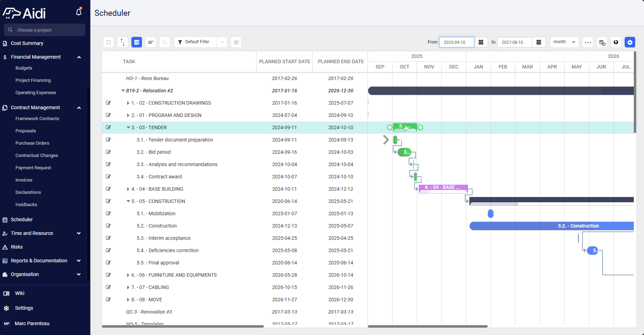Click the Aidi logo
Screen dimensions: 644x335
click(x=24, y=13)
